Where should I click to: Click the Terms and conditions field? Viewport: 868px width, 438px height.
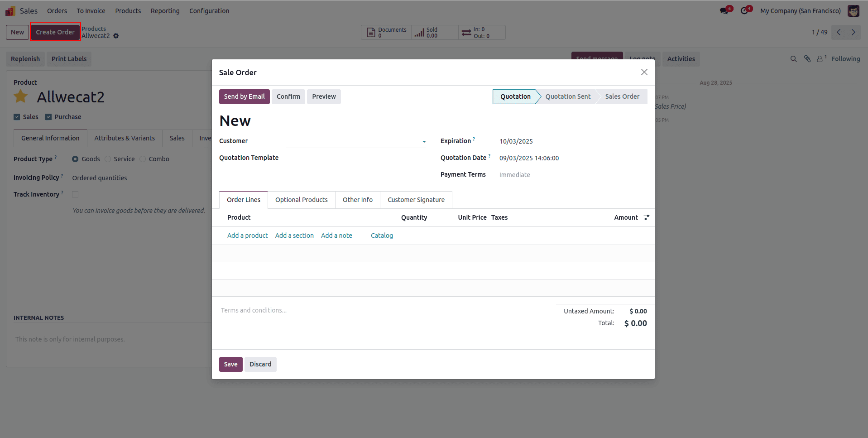(x=254, y=310)
